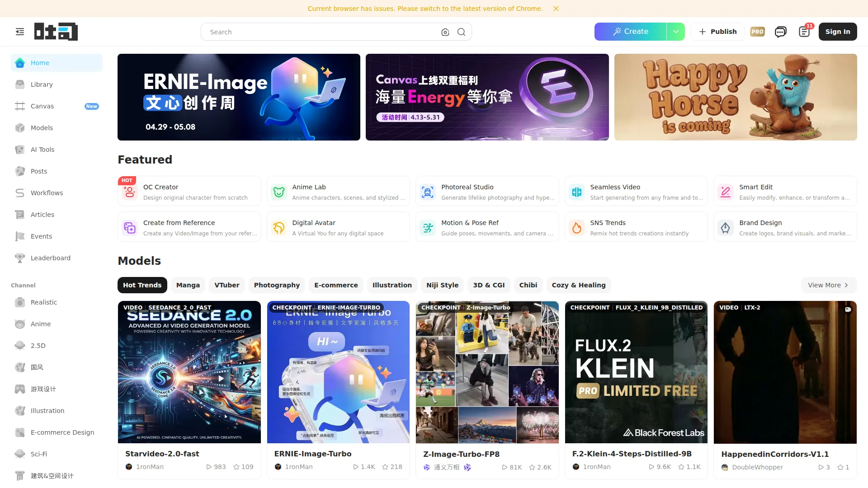Switch to Cozy & Healing tab

tap(579, 285)
